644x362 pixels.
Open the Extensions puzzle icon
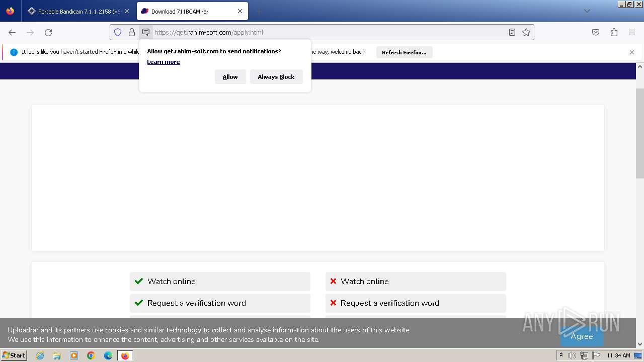click(614, 32)
